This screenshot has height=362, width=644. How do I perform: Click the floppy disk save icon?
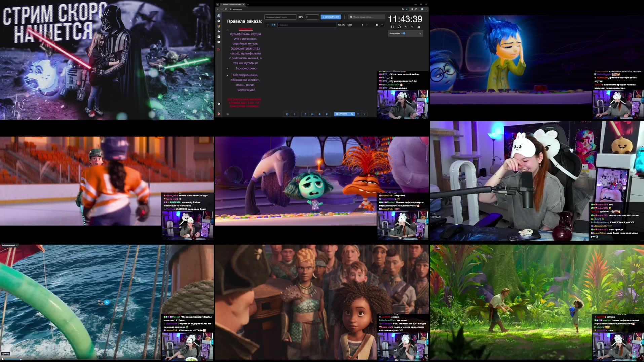click(x=312, y=114)
